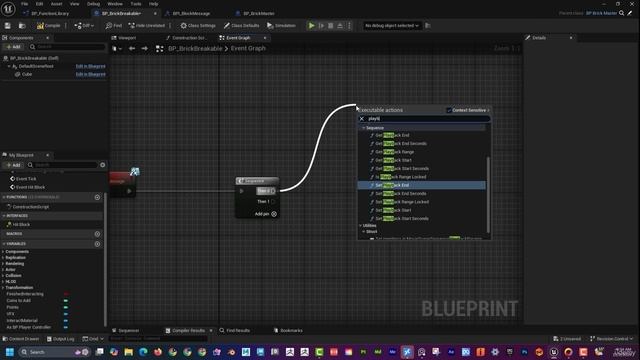Collapse the DefaultSceneRoot component tree
The image size is (640, 360).
[9, 66]
